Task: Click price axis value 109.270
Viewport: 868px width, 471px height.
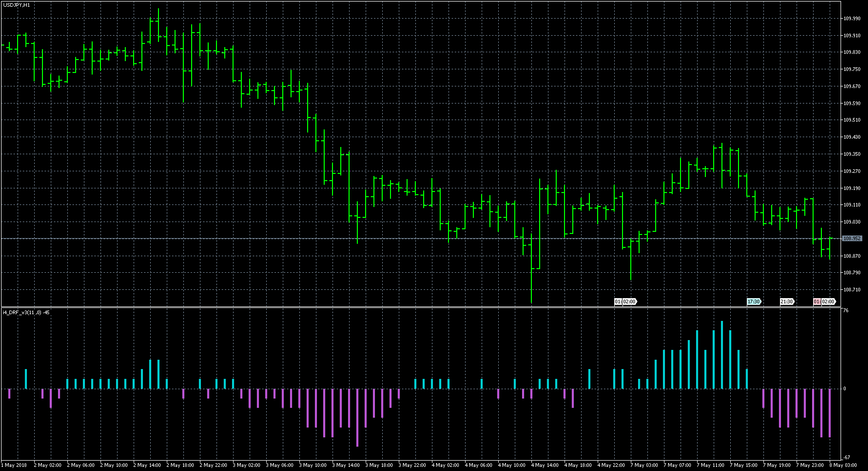Action: pyautogui.click(x=852, y=171)
